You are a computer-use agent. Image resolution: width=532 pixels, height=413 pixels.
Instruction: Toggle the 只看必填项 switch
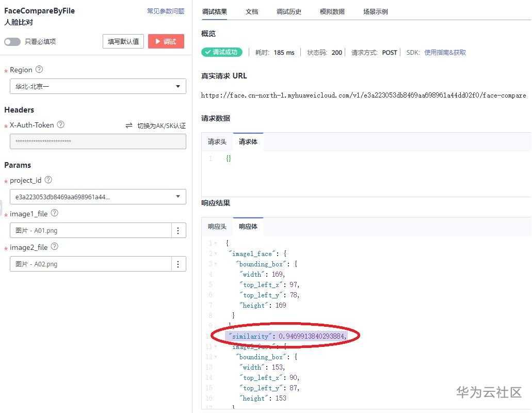pyautogui.click(x=12, y=42)
